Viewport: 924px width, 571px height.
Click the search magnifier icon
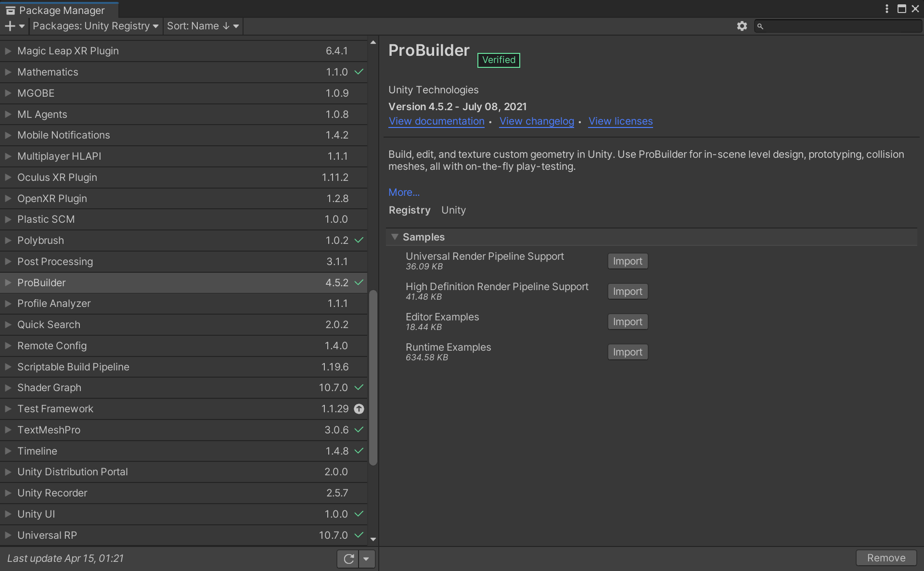pyautogui.click(x=760, y=26)
